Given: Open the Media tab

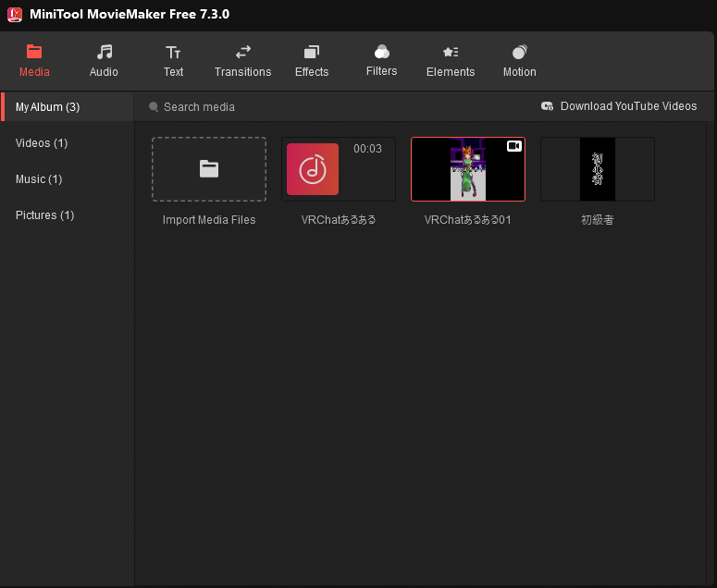Looking at the screenshot, I should pyautogui.click(x=34, y=61).
